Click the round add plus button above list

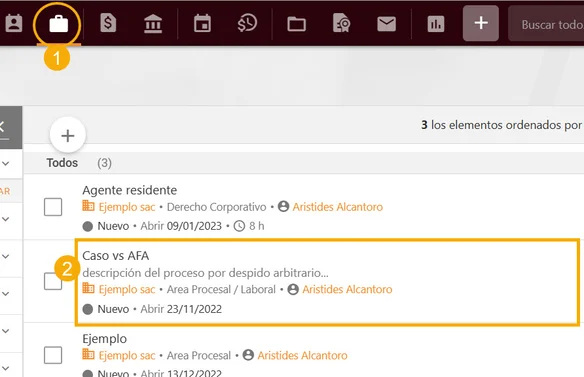click(x=67, y=135)
